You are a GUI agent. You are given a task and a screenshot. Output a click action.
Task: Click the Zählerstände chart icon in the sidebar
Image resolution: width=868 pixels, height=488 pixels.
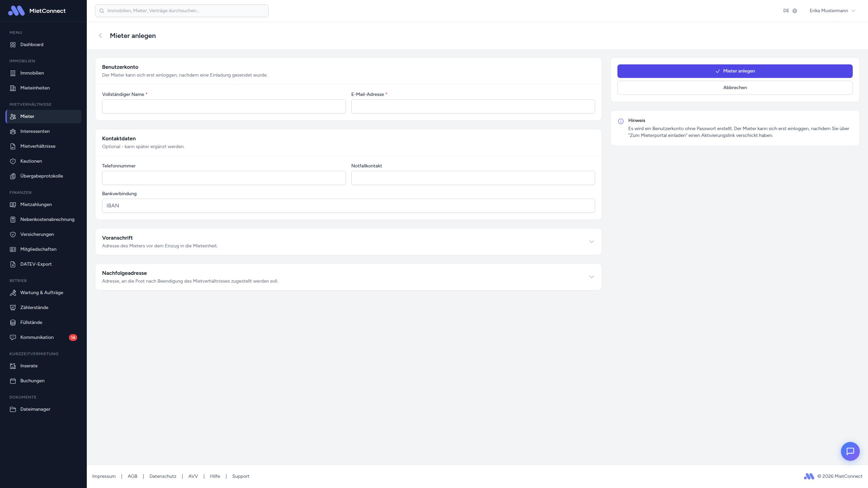tap(13, 308)
